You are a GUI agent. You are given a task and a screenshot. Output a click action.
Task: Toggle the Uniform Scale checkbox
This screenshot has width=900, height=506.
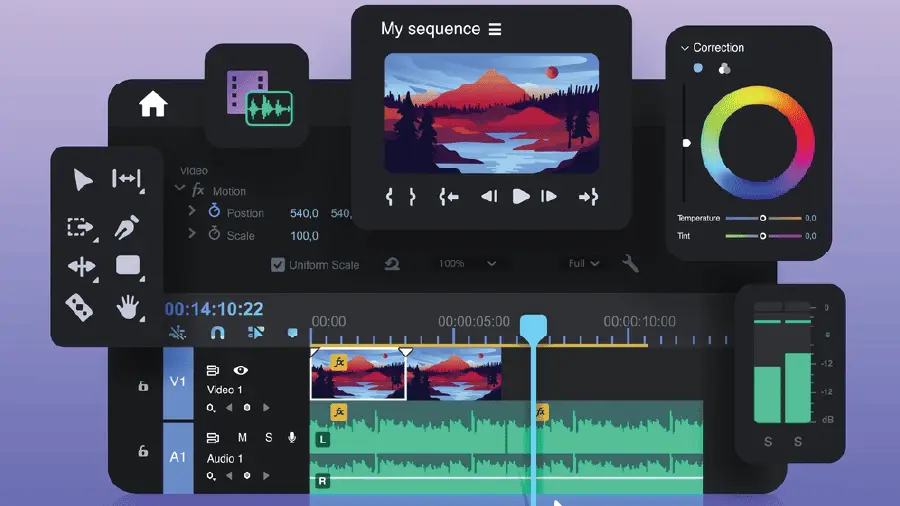pos(278,265)
